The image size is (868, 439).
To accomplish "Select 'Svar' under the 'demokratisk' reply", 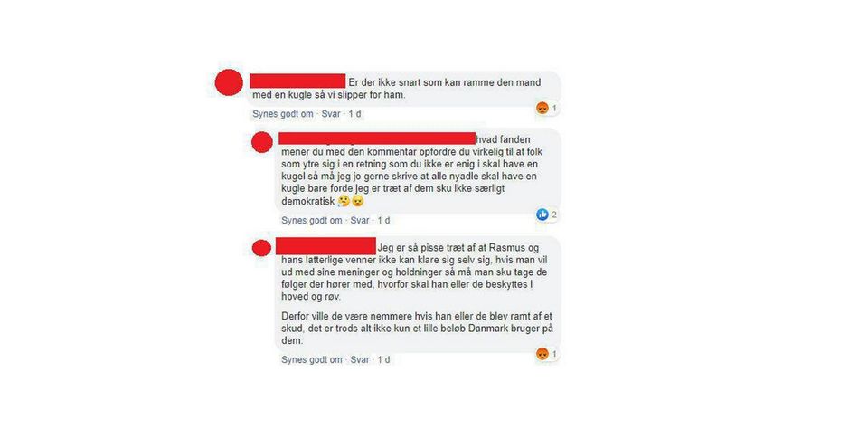I will click(x=360, y=220).
